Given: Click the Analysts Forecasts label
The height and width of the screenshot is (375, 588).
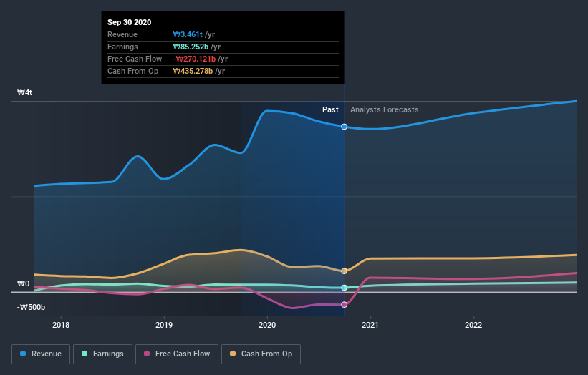Looking at the screenshot, I should [x=385, y=109].
